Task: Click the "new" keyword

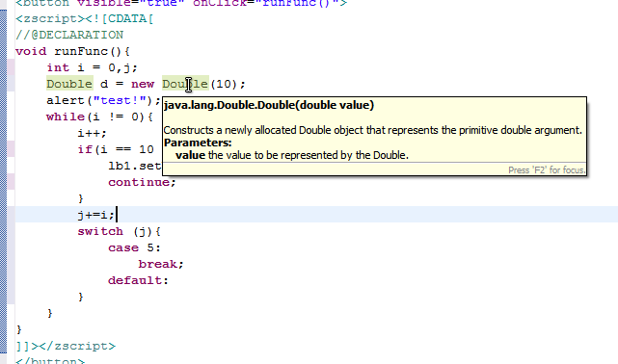Action: click(x=143, y=84)
